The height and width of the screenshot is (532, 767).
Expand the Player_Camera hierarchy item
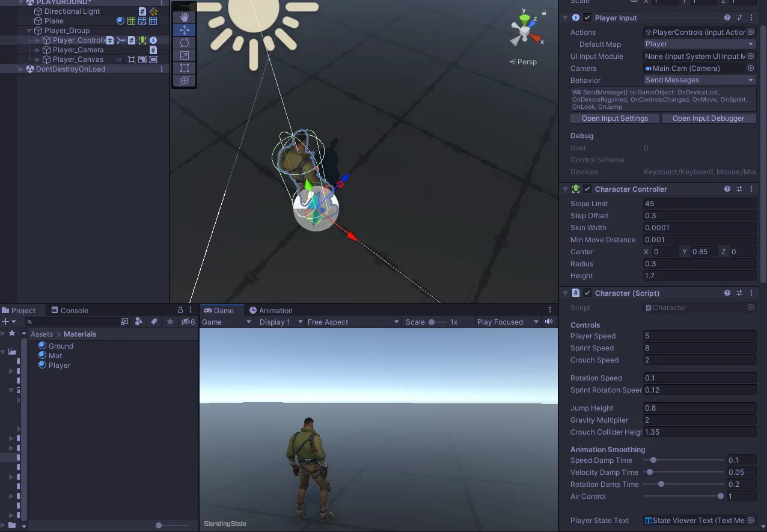[x=37, y=50]
